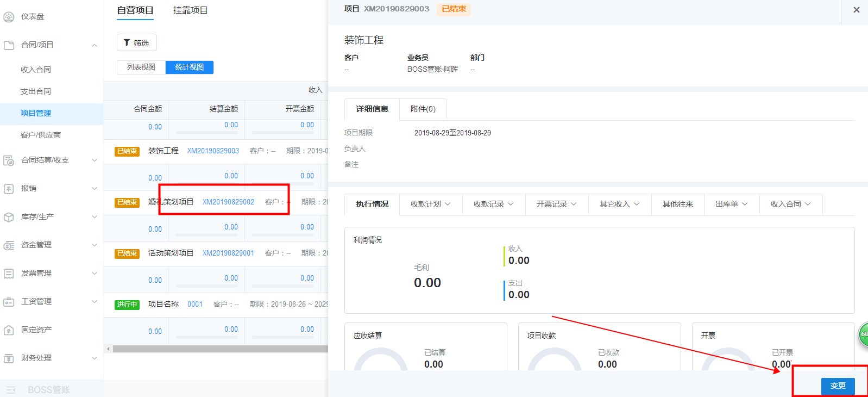The image size is (868, 397).
Task: Close the project detail panel
Action: pyautogui.click(x=856, y=10)
